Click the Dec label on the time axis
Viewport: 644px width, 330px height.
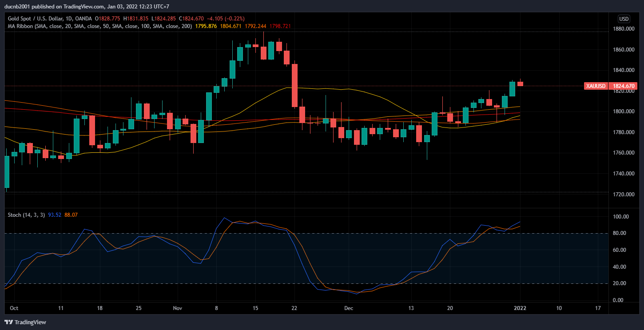(349, 308)
